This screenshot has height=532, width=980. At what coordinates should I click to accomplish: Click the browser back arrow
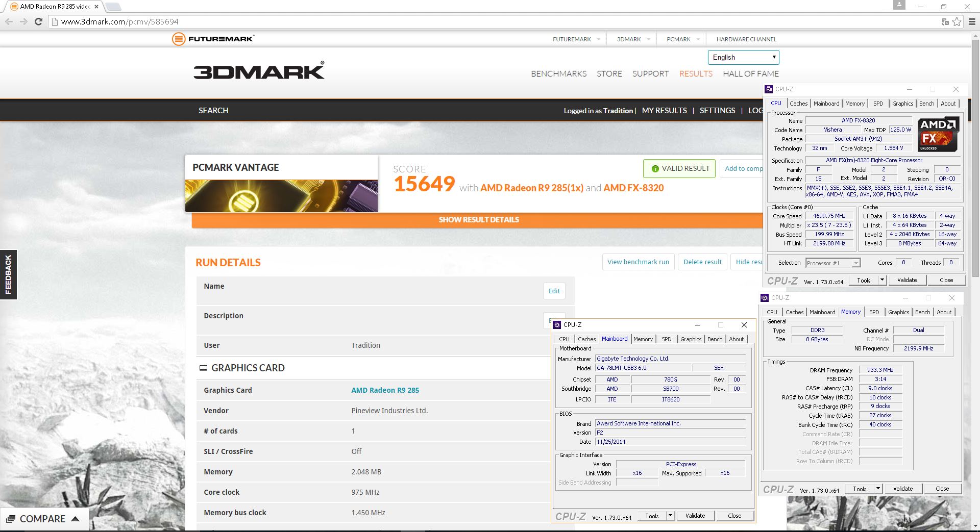tap(9, 21)
